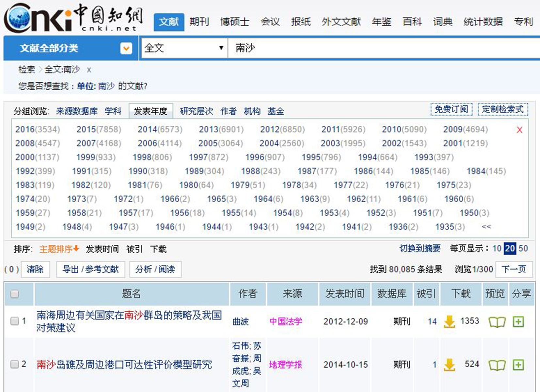Check the box for result 1
The height and width of the screenshot is (392, 540).
[x=14, y=321]
